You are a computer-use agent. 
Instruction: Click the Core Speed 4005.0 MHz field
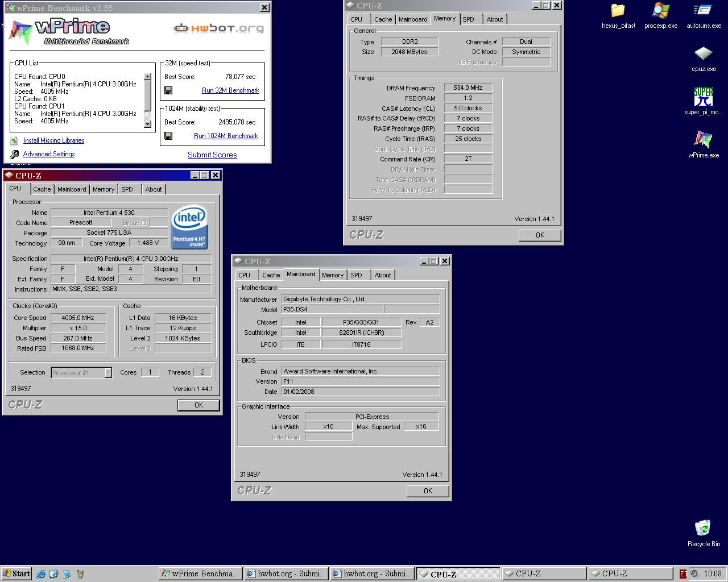click(78, 318)
